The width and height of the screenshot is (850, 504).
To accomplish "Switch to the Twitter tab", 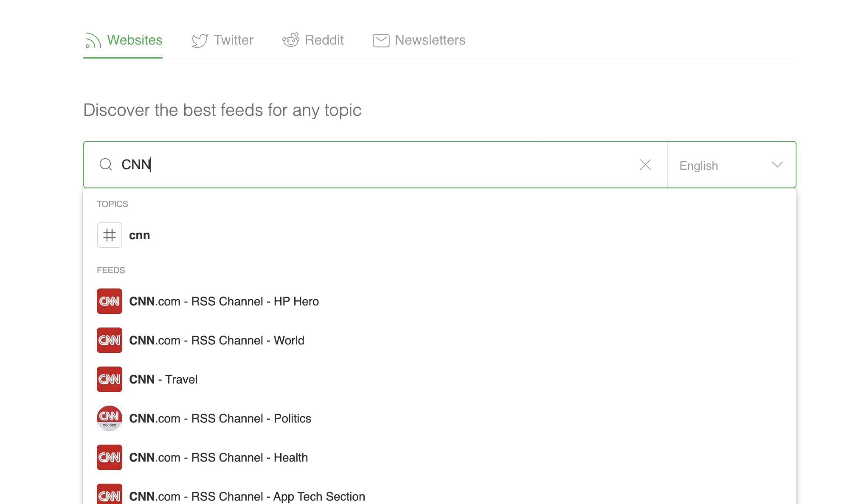I will 222,40.
